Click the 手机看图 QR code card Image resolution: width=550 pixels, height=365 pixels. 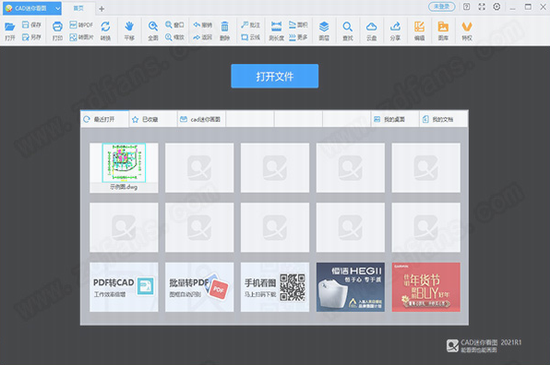275,287
